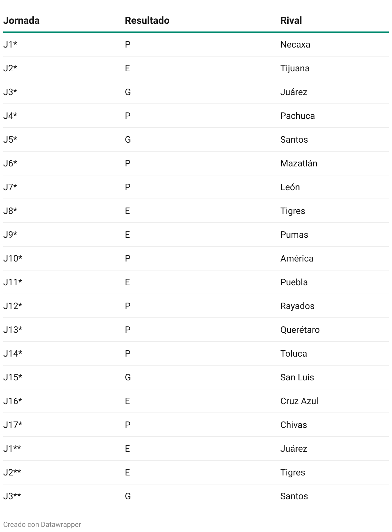Viewport: 392px width, 532px height.
Task: Select the Rayados rival cell
Action: coord(298,306)
